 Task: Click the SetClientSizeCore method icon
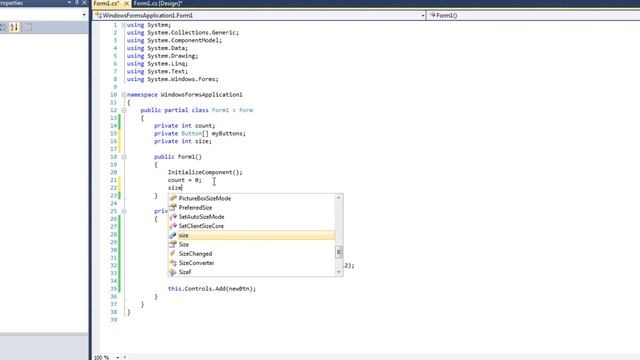173,226
